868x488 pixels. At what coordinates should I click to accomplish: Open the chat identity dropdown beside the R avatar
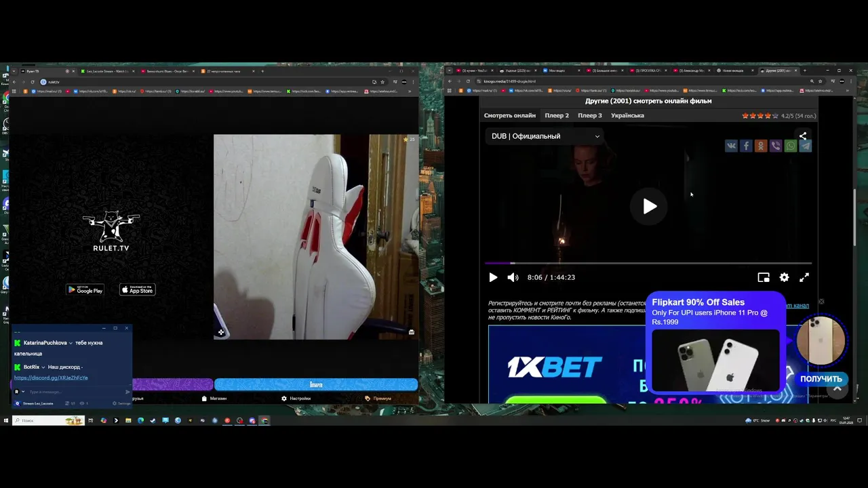pos(23,392)
